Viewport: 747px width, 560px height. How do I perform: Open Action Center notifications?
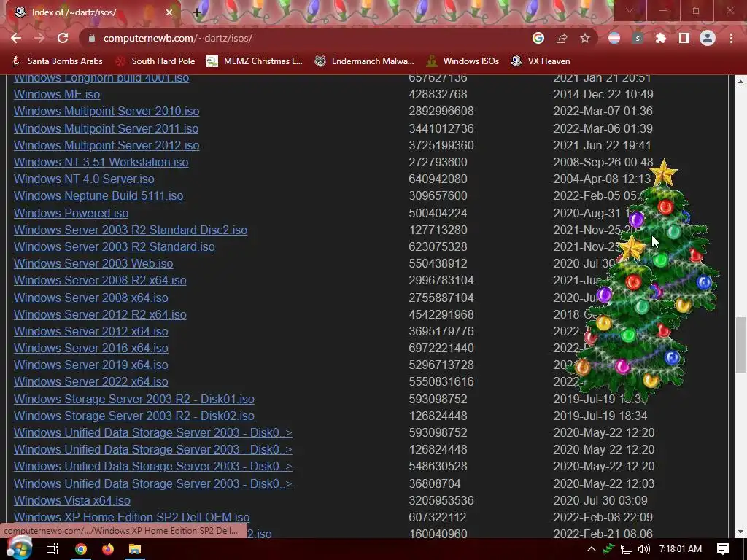click(x=723, y=549)
